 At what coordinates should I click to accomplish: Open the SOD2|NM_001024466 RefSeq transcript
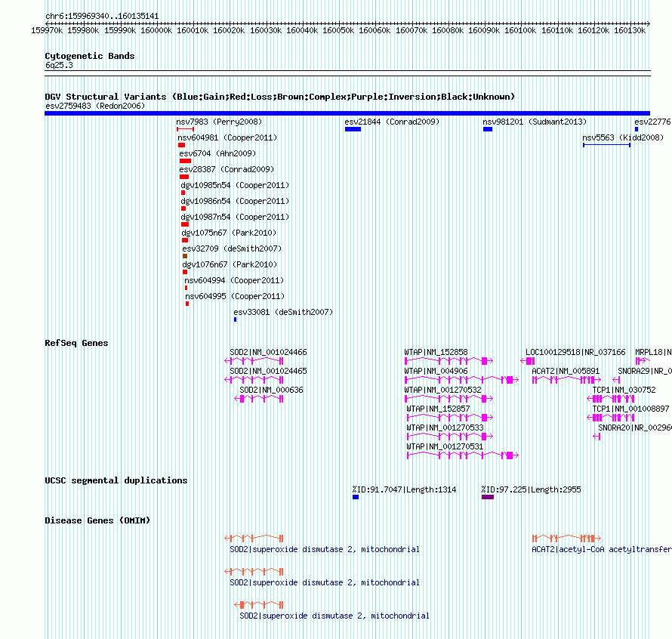pyautogui.click(x=254, y=361)
